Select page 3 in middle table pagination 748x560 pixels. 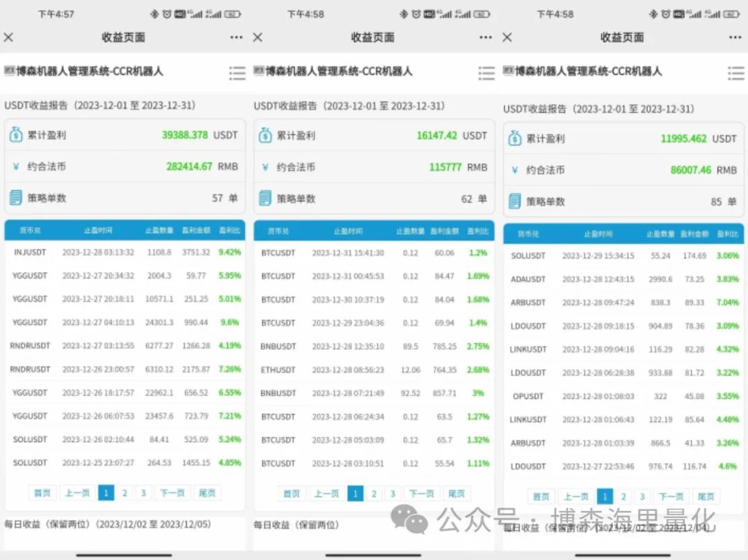[392, 493]
